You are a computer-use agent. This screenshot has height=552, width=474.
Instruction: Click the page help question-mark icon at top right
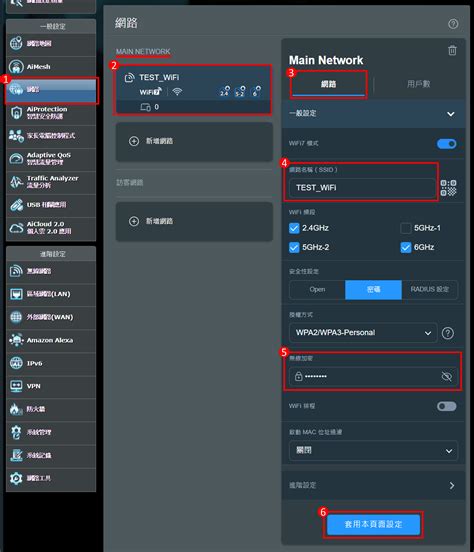(x=453, y=24)
